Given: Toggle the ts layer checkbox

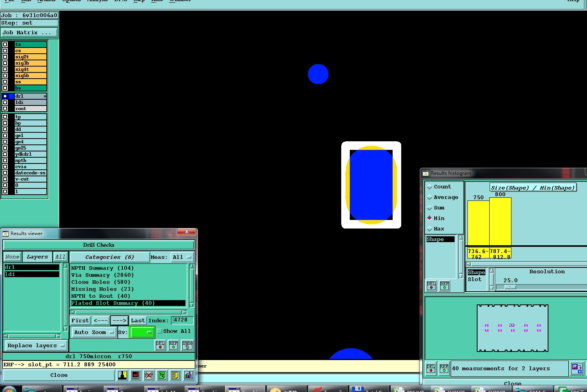Looking at the screenshot, I should pyautogui.click(x=5, y=44).
